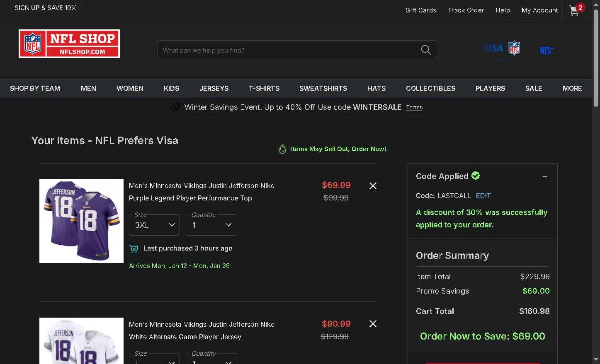Click the green checkmark next to Code Applied

476,176
